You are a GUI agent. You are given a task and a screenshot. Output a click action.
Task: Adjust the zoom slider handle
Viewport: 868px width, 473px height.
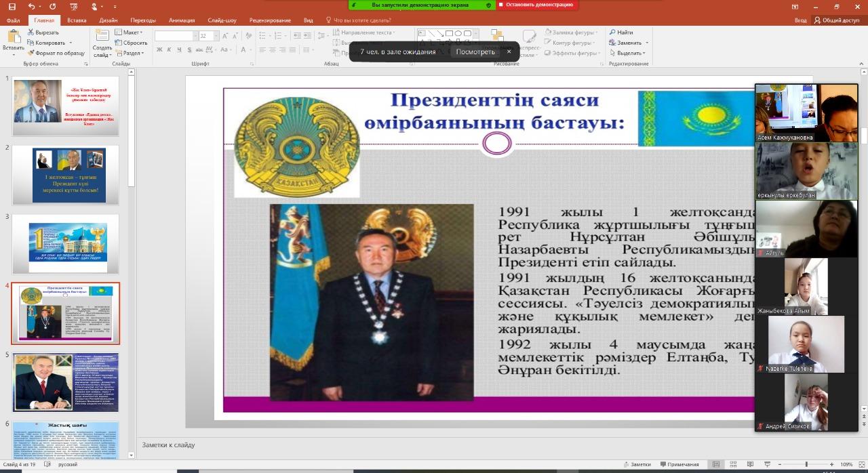(x=807, y=464)
